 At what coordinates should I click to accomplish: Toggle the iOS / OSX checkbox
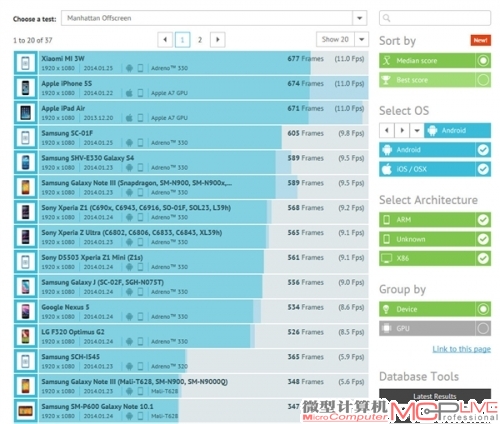point(483,169)
